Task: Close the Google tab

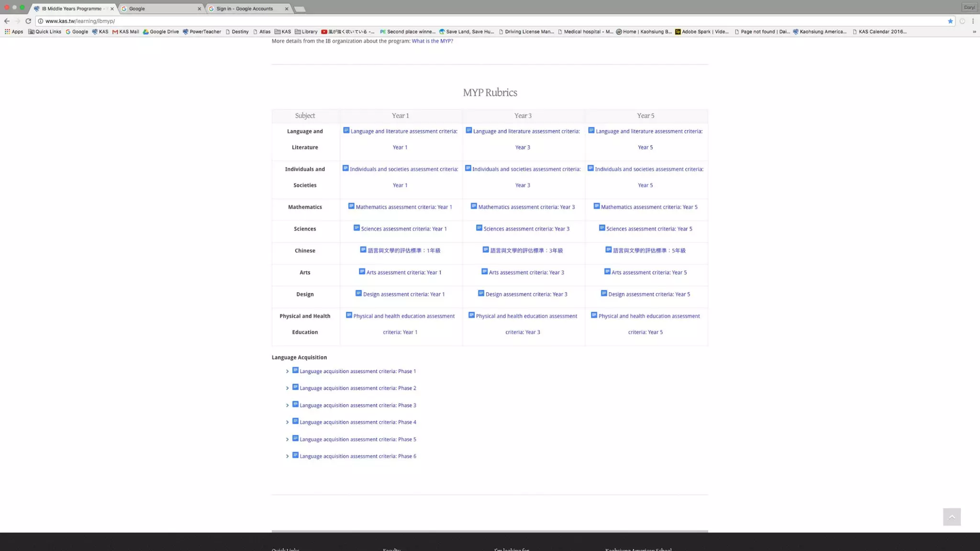Action: [200, 9]
